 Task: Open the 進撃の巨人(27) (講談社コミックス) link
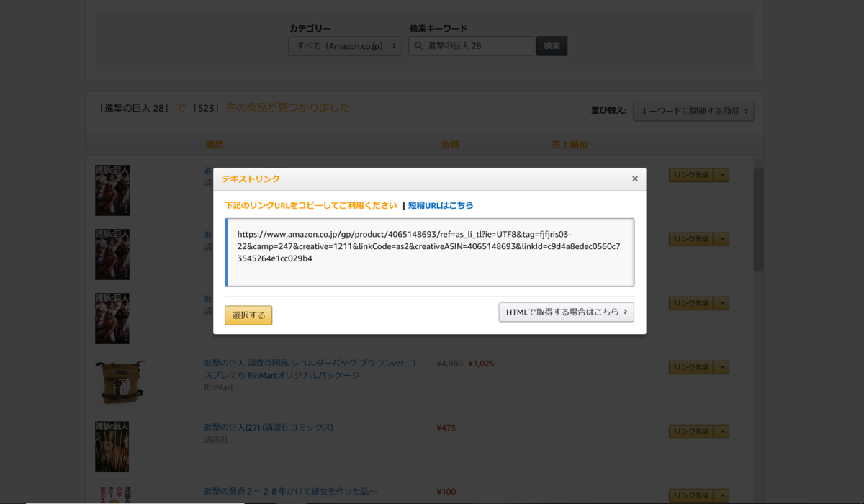(269, 427)
